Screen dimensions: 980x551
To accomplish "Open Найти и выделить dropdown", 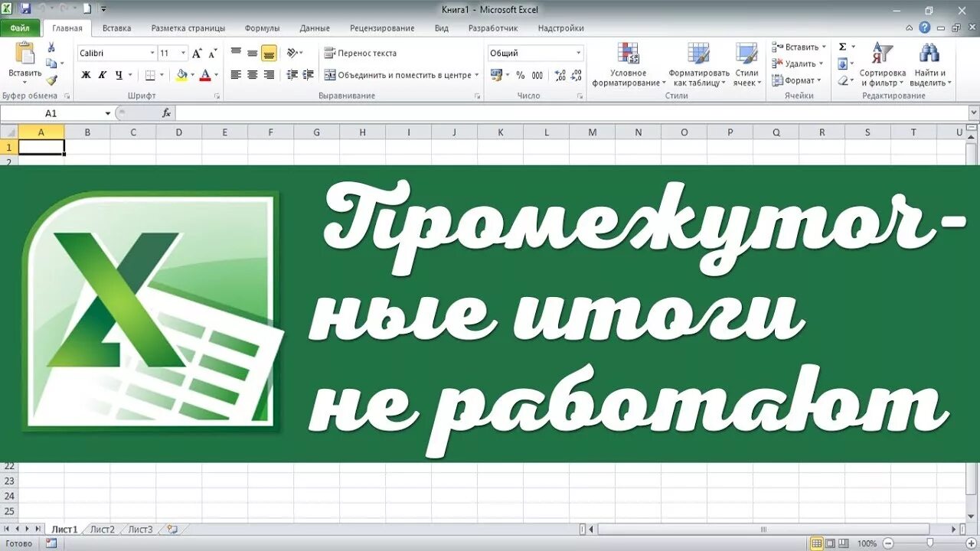I will click(x=930, y=64).
